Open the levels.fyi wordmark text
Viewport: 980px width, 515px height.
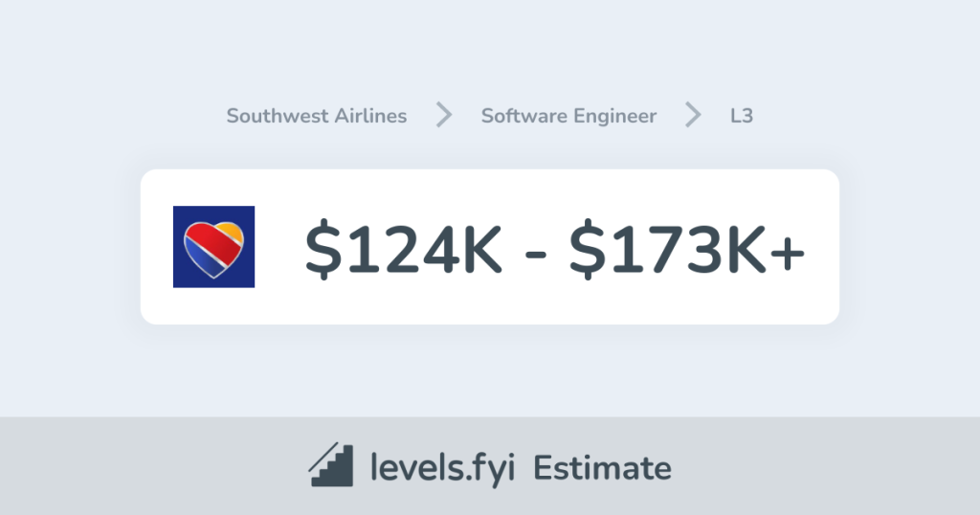[x=441, y=468]
